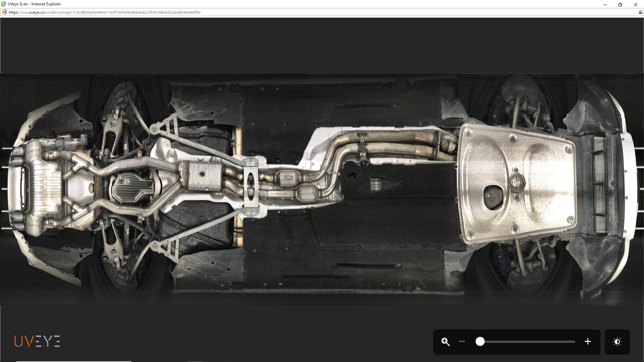Image resolution: width=644 pixels, height=362 pixels.
Task: Click the rear muffler in undercarriage image
Action: click(x=43, y=187)
